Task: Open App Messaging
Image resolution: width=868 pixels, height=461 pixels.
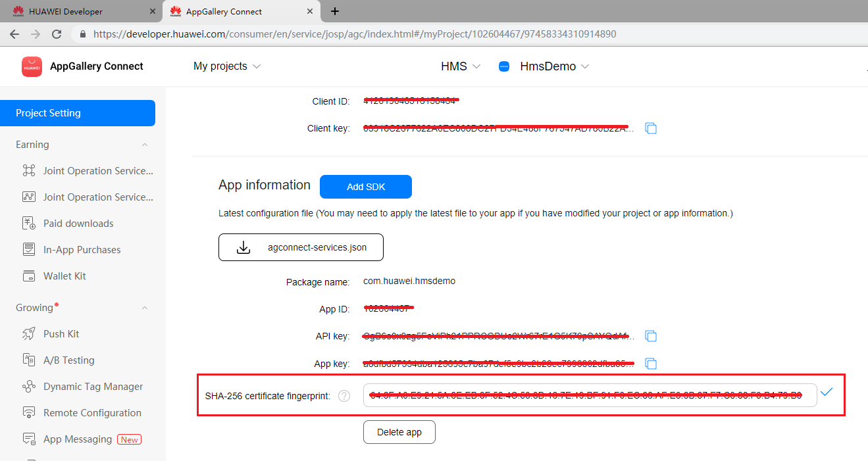Action: click(78, 439)
